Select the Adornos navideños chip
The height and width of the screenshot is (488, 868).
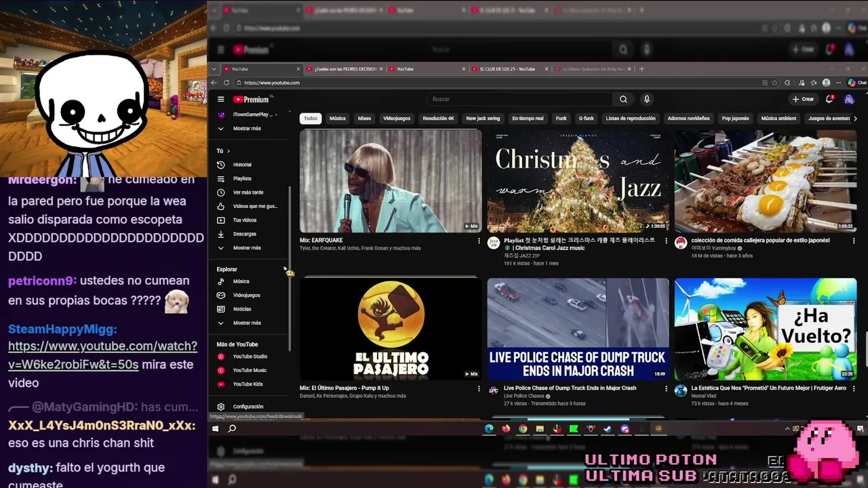[x=688, y=119]
